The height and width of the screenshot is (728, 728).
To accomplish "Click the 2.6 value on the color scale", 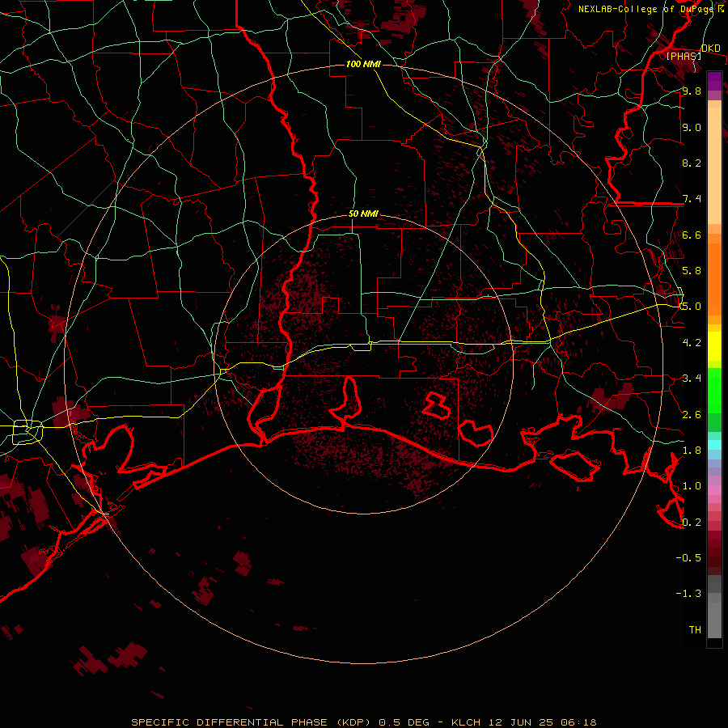I will tap(692, 415).
